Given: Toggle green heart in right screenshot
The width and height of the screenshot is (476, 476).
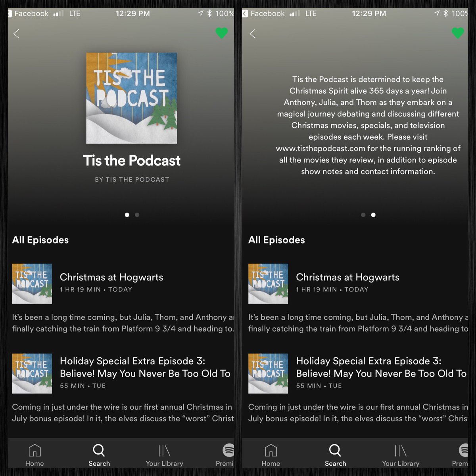Looking at the screenshot, I should click(x=458, y=33).
